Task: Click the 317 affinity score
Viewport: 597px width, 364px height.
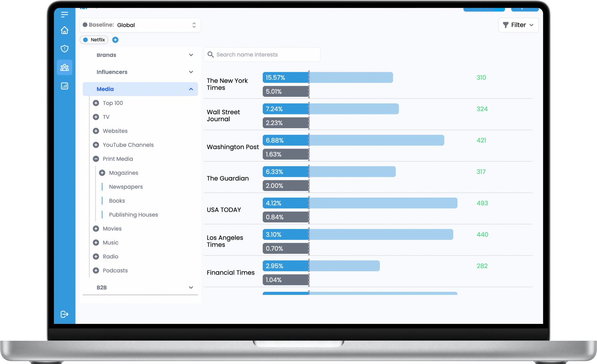Action: (x=481, y=172)
